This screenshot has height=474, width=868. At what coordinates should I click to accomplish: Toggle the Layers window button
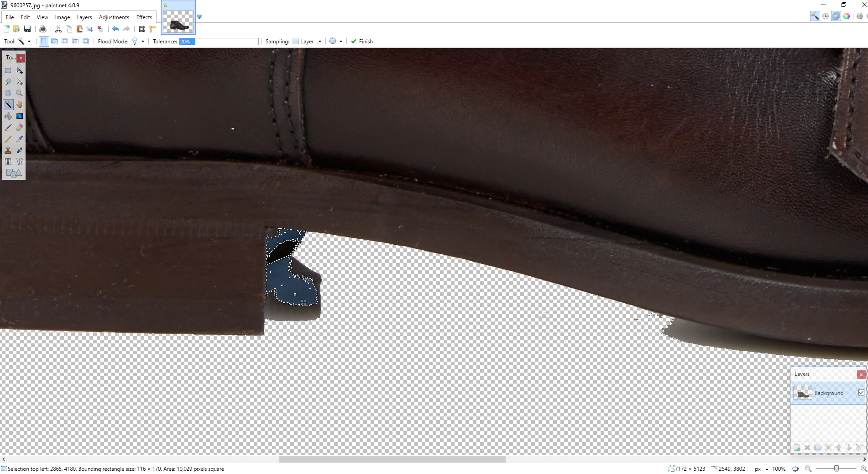(836, 16)
